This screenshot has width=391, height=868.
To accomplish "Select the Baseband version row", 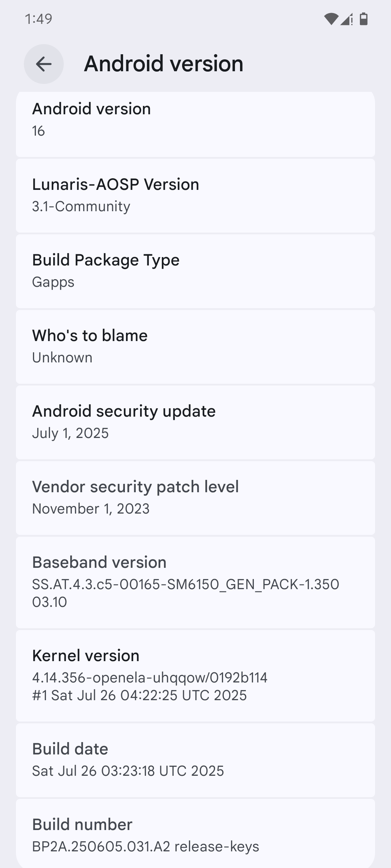I will 195,582.
